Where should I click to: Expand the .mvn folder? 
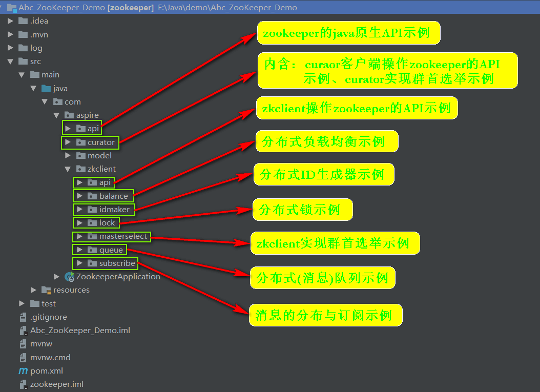click(10, 34)
